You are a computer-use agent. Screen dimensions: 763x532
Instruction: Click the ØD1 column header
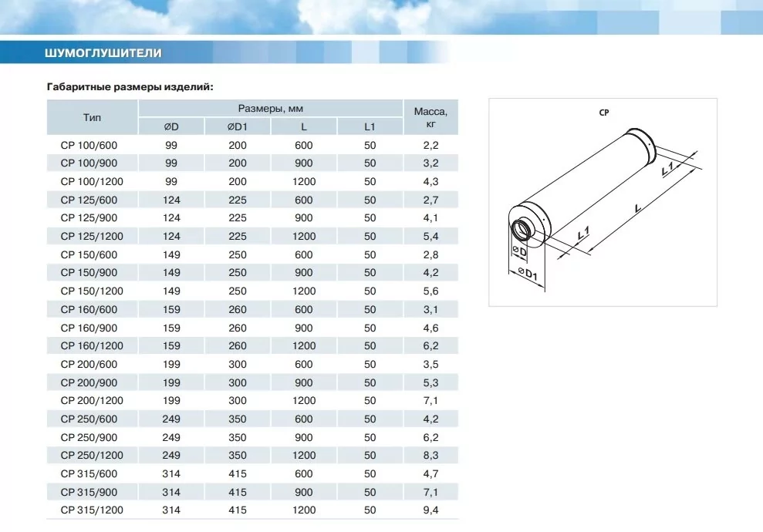[238, 127]
